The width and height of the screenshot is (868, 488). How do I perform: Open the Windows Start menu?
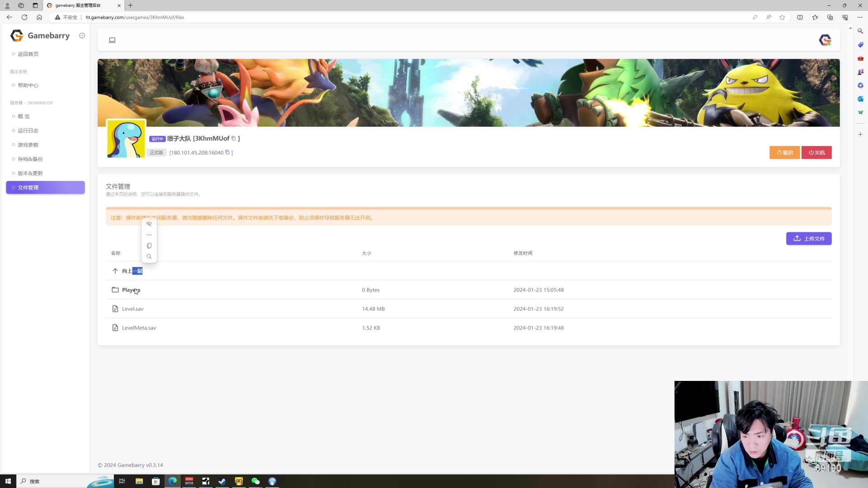point(8,481)
